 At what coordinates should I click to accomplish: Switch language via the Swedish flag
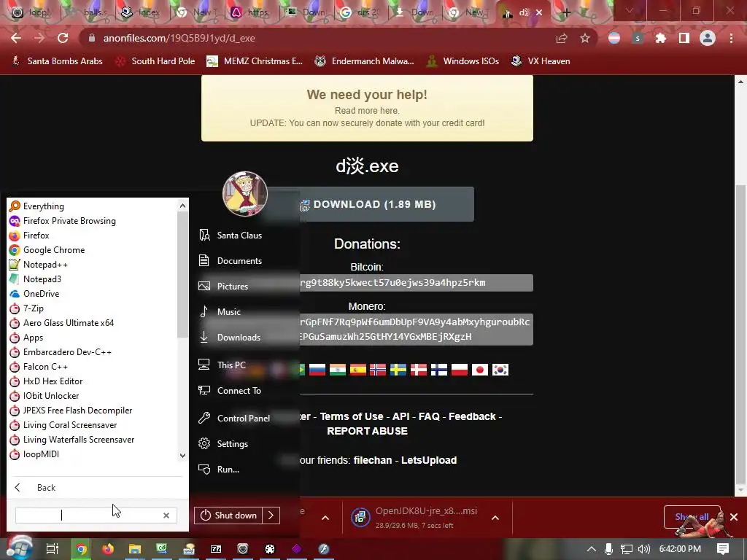tap(398, 370)
